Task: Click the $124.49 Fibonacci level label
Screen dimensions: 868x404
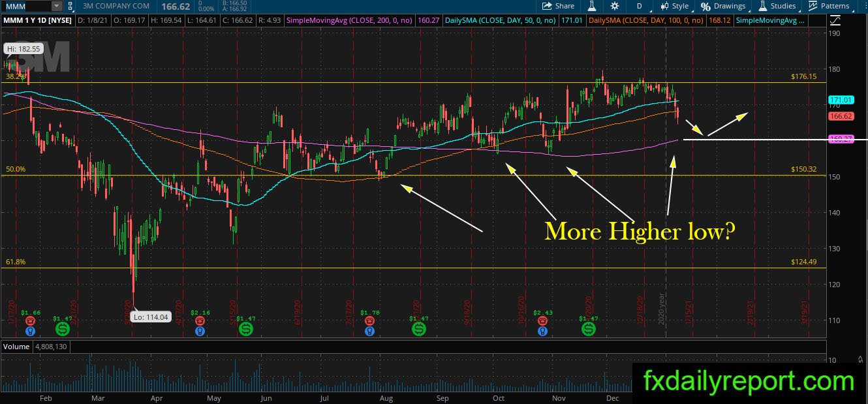Action: tap(804, 262)
